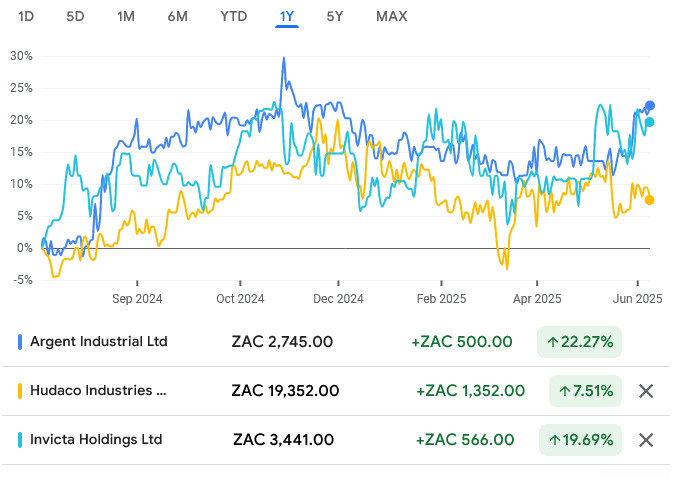Click the blue line's peak near 30%

[284, 58]
